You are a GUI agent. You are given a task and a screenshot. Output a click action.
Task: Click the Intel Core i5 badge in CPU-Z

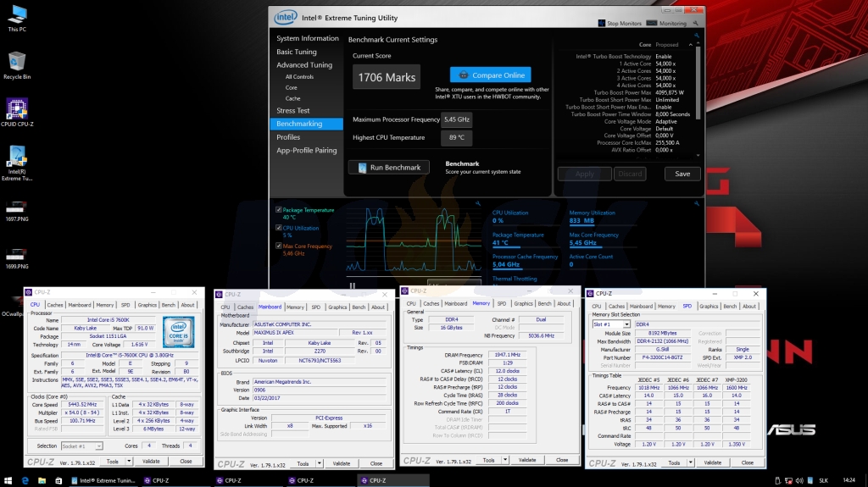tap(178, 331)
